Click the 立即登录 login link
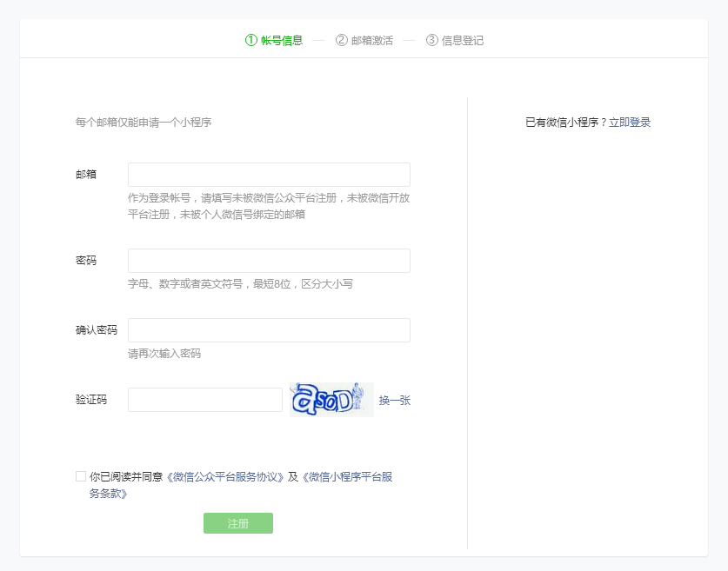Viewport: 728px width, 571px height. (x=630, y=123)
